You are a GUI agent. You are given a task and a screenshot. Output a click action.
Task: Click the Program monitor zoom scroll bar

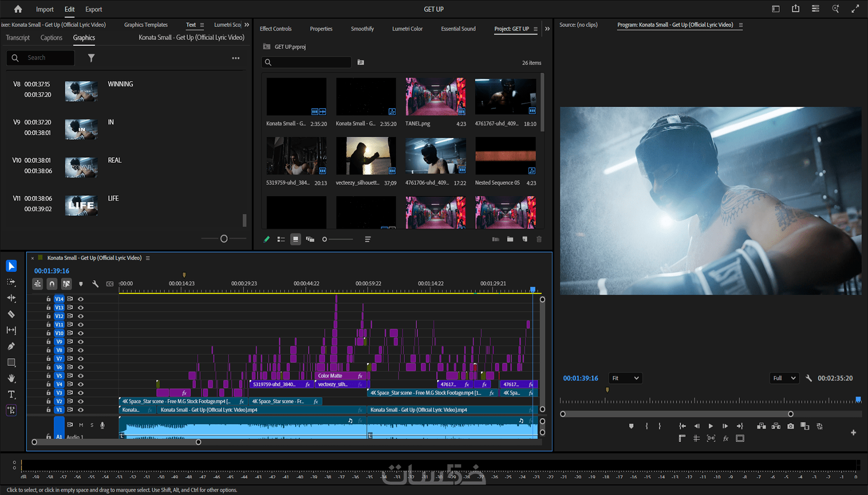(677, 414)
